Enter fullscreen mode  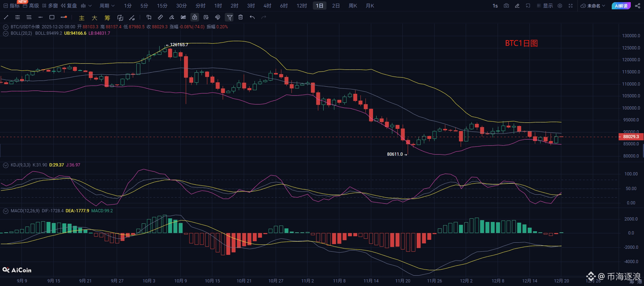point(571,6)
